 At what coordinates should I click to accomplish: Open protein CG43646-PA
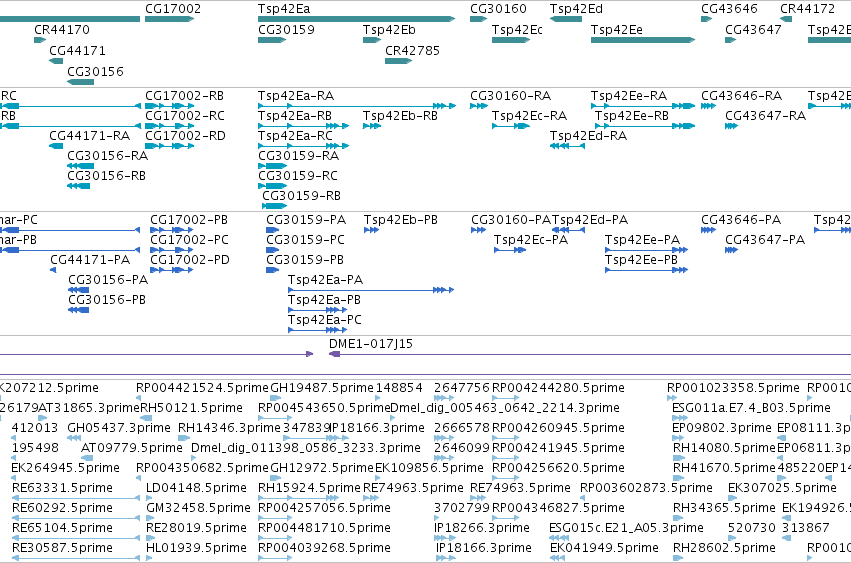(741, 220)
